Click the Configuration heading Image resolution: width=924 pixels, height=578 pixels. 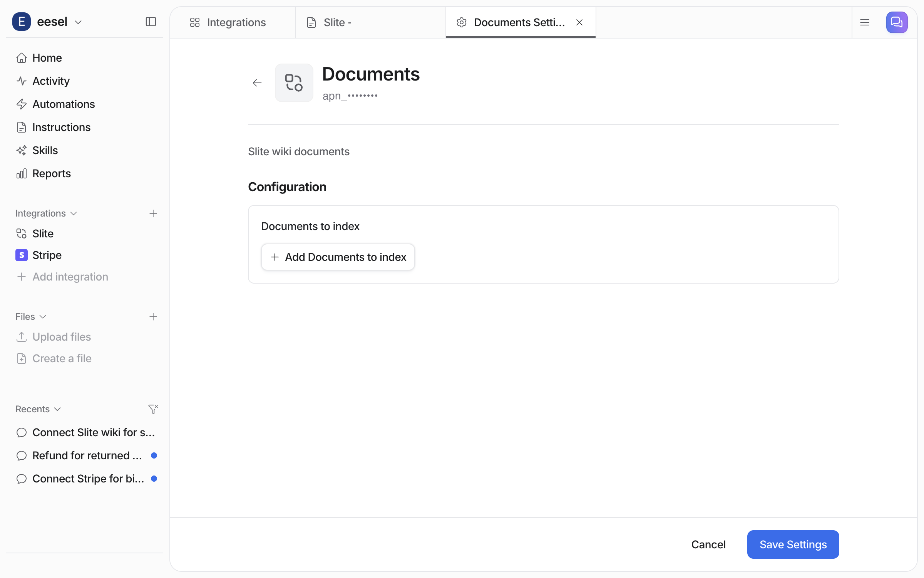coord(287,187)
